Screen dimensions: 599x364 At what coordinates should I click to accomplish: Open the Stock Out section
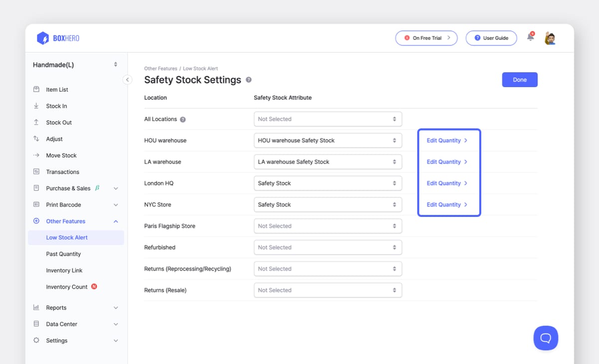(x=58, y=122)
